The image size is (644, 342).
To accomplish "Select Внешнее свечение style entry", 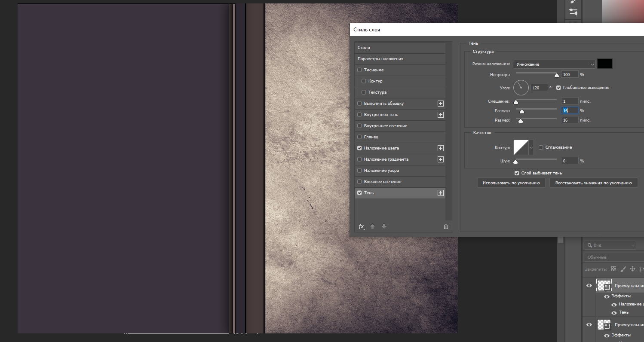I will (x=382, y=182).
